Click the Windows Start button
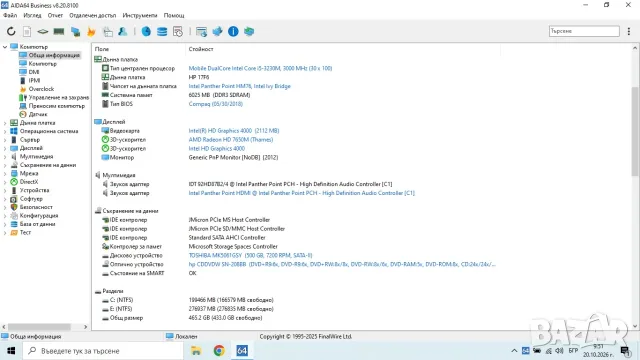640x360 pixels. [11, 351]
